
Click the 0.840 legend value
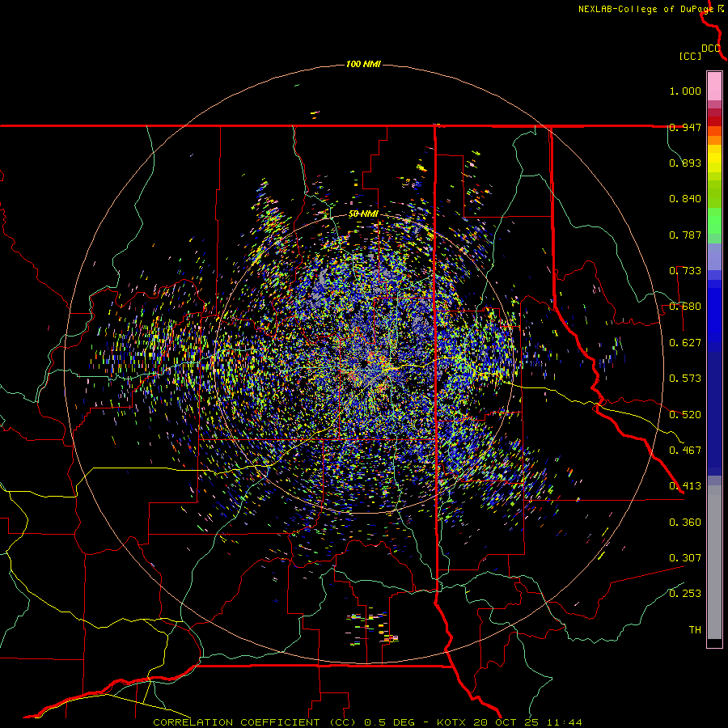pyautogui.click(x=685, y=199)
